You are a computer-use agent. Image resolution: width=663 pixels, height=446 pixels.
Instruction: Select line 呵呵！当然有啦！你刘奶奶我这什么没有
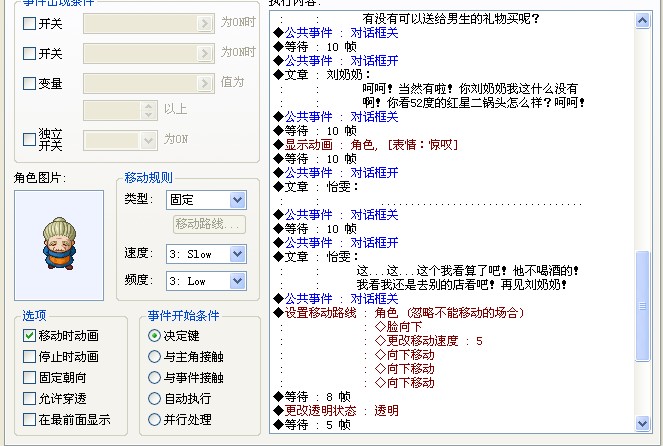click(x=470, y=88)
